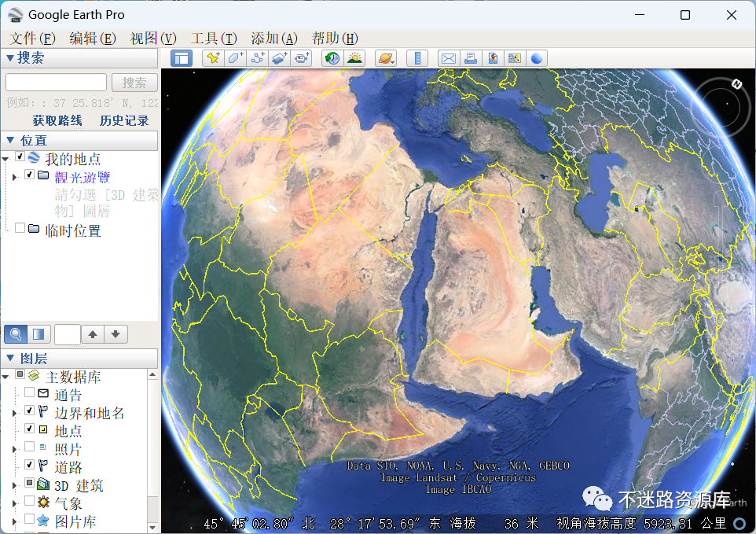756x534 pixels.
Task: Expand the 觀光游覽 folder
Action: [14, 178]
